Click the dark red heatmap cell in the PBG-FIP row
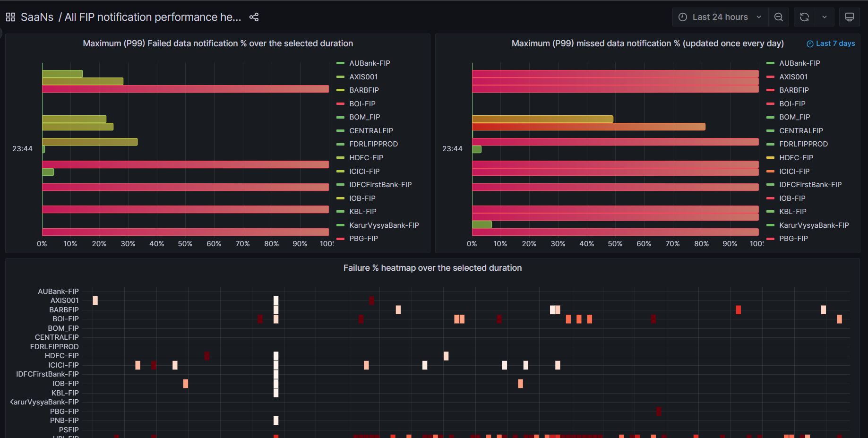 658,411
